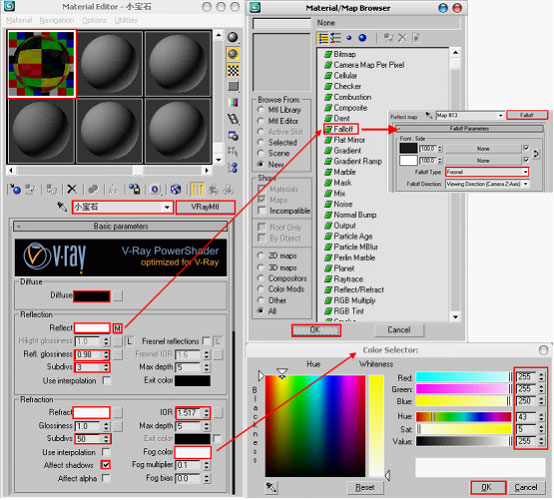Open Material/Map Navigator icon
The width and height of the screenshot is (554, 500).
click(x=233, y=167)
